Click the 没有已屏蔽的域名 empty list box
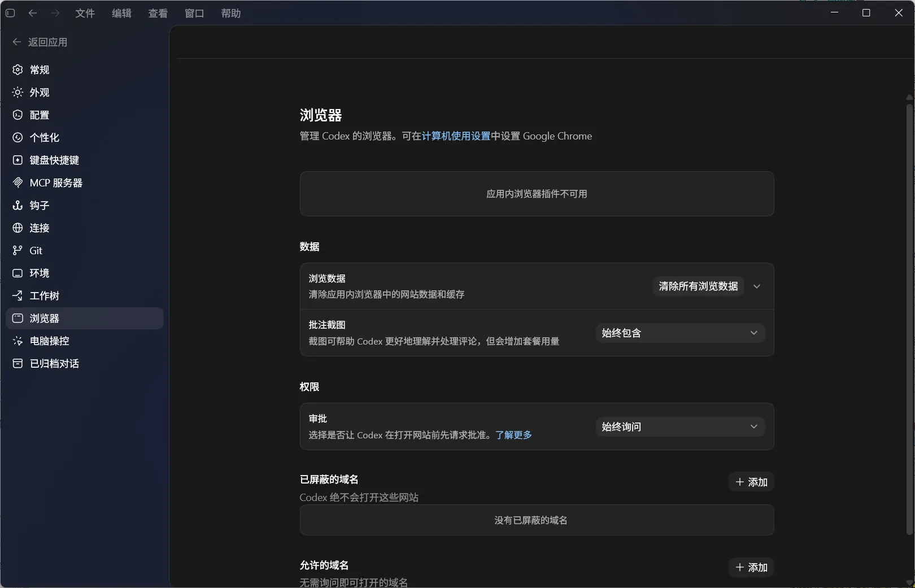The width and height of the screenshot is (915, 588). coord(537,520)
